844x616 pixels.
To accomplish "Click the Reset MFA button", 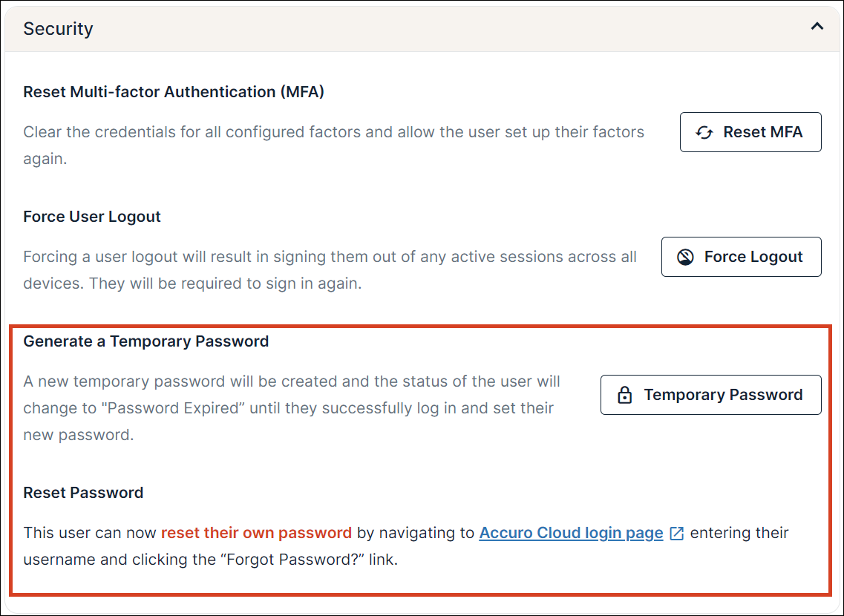I will click(750, 132).
